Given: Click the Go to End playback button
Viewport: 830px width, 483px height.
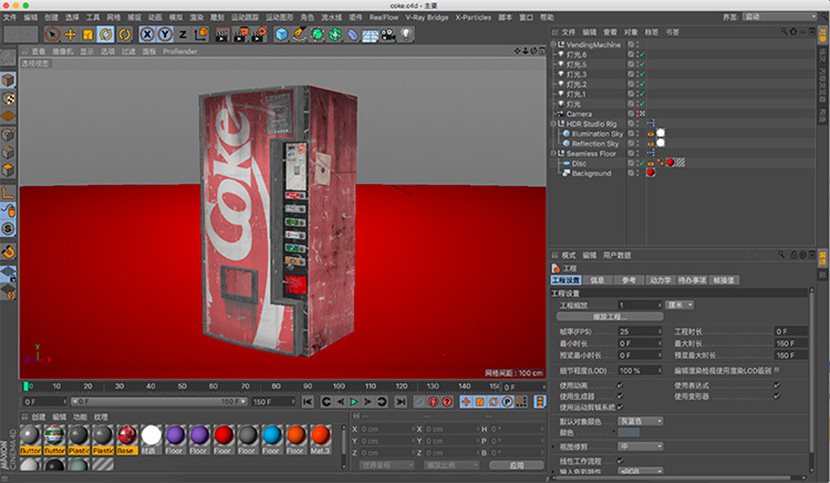Looking at the screenshot, I should coord(401,402).
